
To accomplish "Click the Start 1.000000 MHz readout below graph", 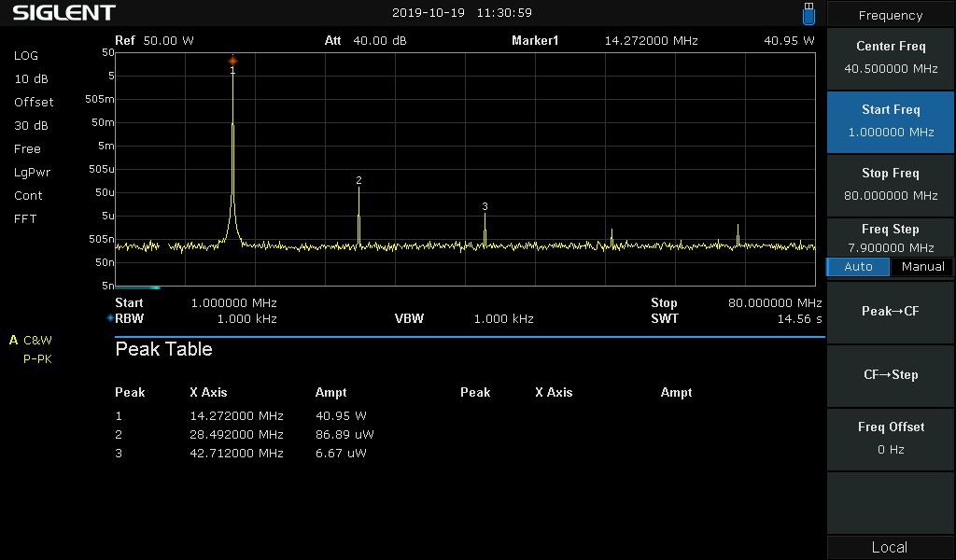I will pyautogui.click(x=196, y=302).
